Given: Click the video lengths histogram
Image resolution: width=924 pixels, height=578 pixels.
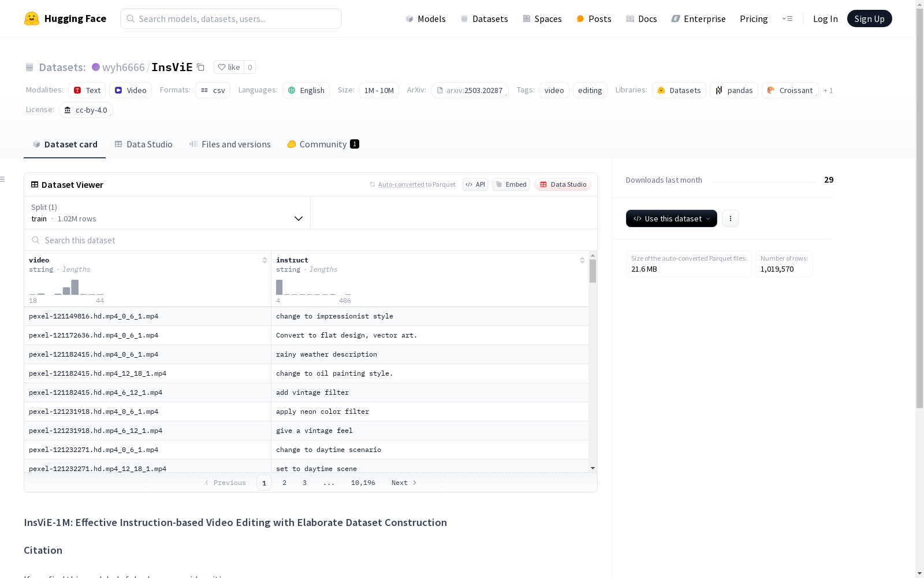Looking at the screenshot, I should tap(66, 287).
